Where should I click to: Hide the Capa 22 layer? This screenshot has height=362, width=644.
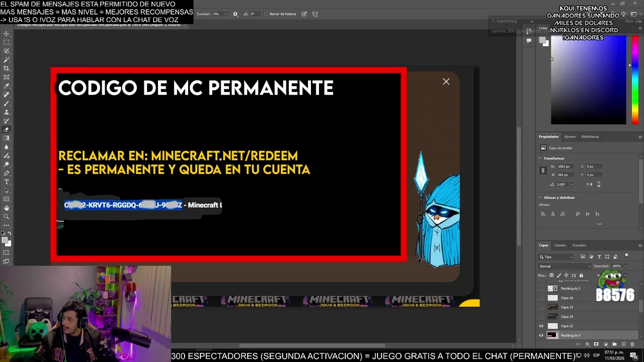click(541, 326)
